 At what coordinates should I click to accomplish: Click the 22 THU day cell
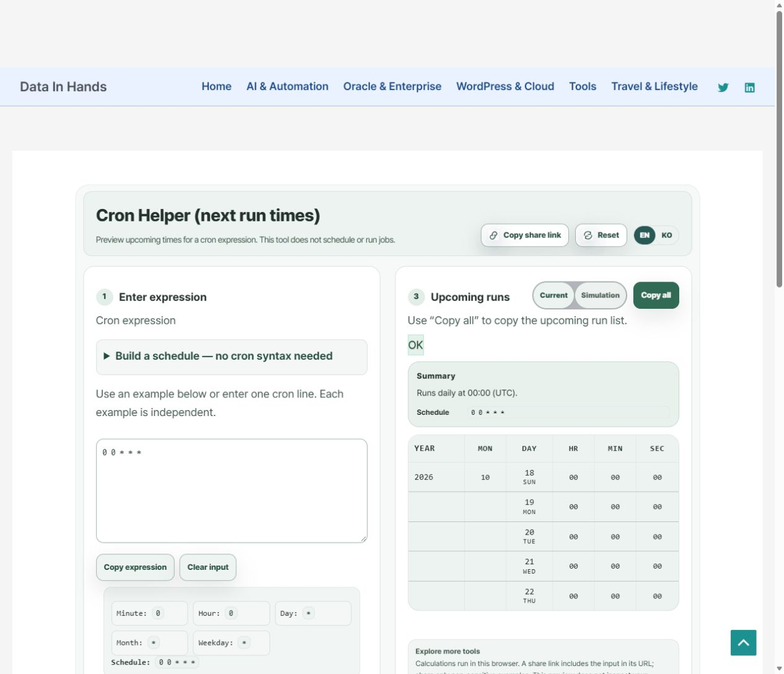pyautogui.click(x=529, y=596)
